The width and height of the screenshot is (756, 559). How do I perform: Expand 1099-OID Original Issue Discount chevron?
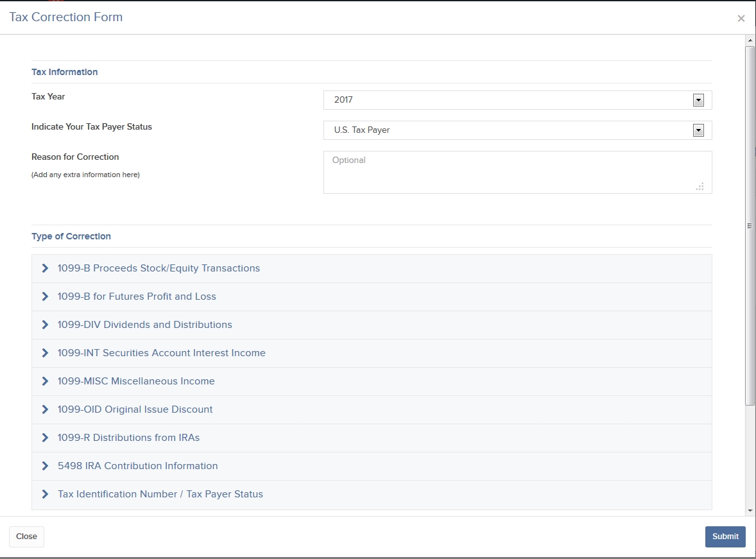[46, 409]
